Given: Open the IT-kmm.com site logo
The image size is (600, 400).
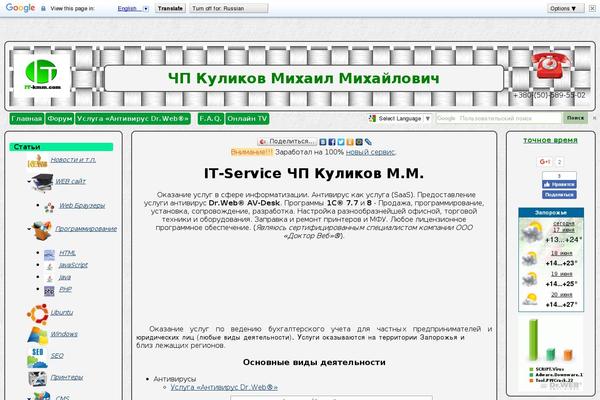Looking at the screenshot, I should (42, 76).
